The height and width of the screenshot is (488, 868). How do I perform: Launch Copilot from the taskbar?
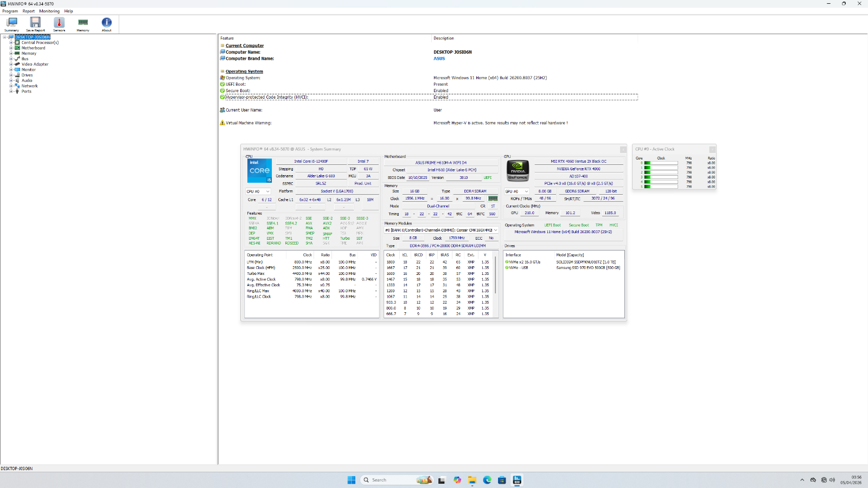pyautogui.click(x=457, y=480)
